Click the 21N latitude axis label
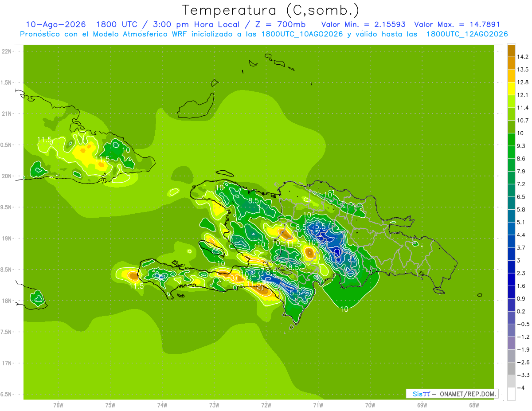This screenshot has height=411, width=532. click(7, 114)
